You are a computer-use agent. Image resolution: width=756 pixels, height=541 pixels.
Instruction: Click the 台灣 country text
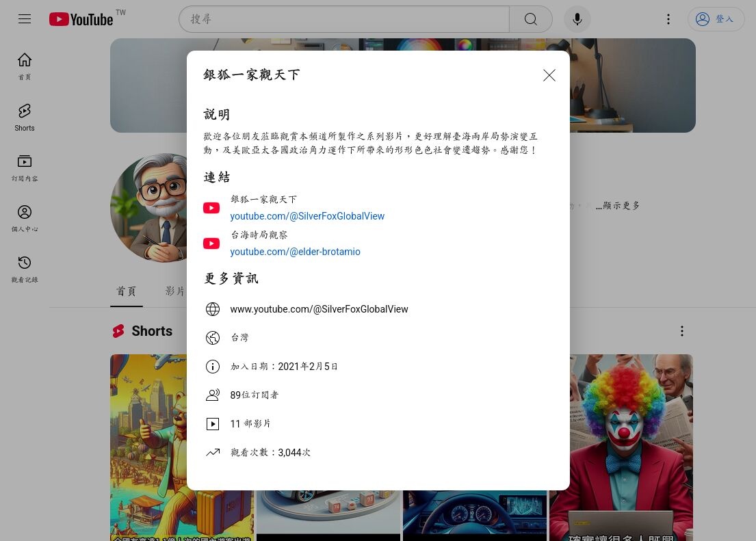coord(239,337)
